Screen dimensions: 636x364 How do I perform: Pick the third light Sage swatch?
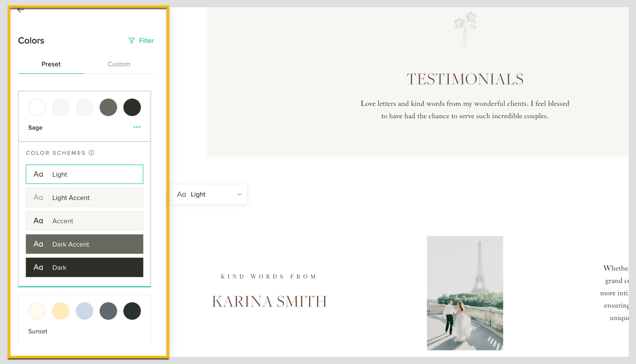(x=84, y=107)
